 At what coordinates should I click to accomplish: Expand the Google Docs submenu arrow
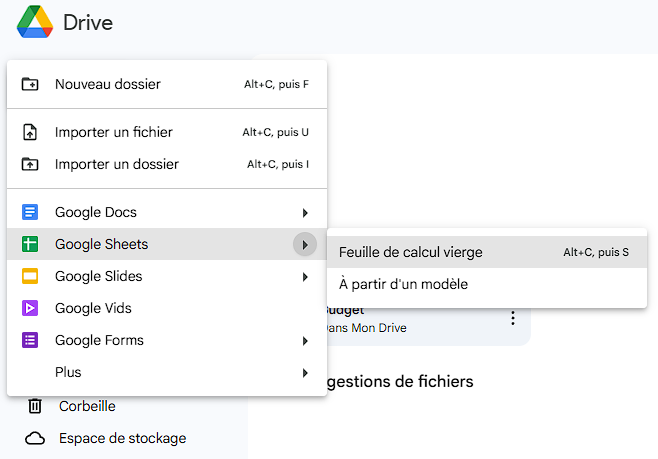click(305, 212)
